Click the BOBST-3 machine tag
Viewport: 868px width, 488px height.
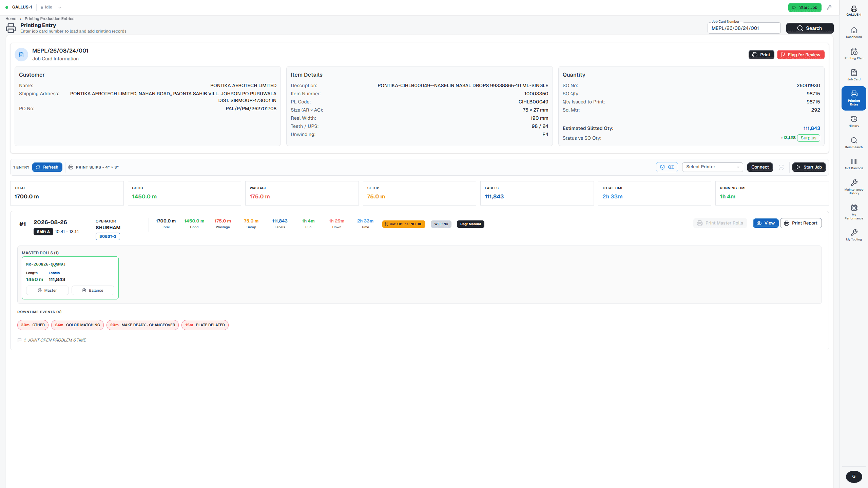(x=108, y=236)
